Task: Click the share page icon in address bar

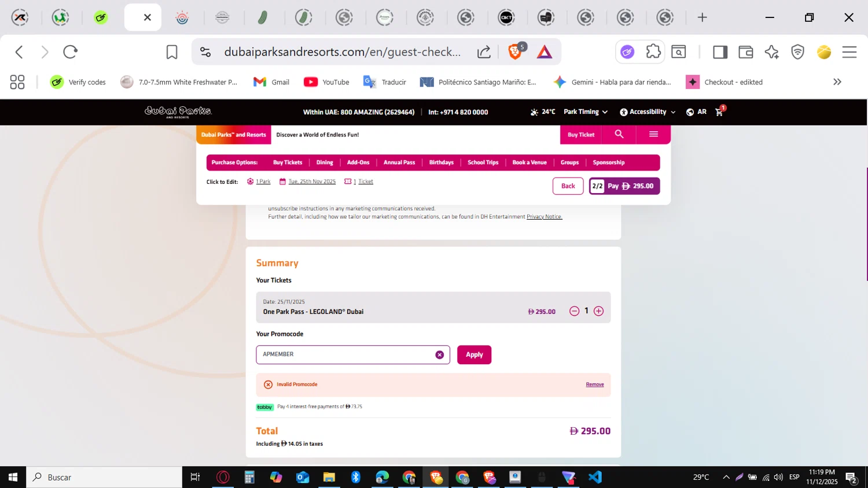Action: pos(484,52)
